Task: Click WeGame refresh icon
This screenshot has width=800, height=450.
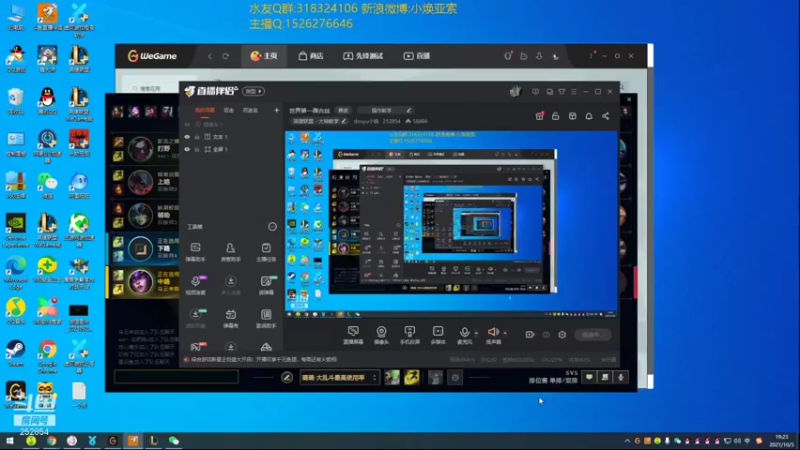Action: 226,56
